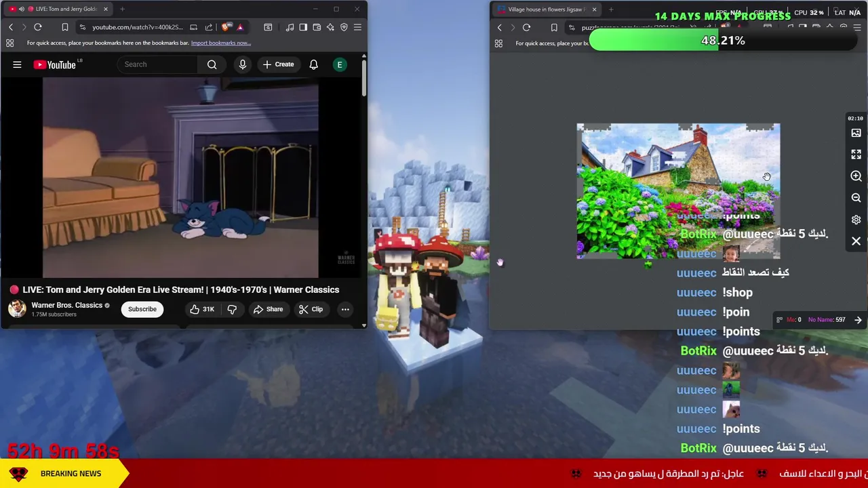Open Warner Bros. Classics channel avatar
The height and width of the screenshot is (488, 868).
(x=17, y=309)
